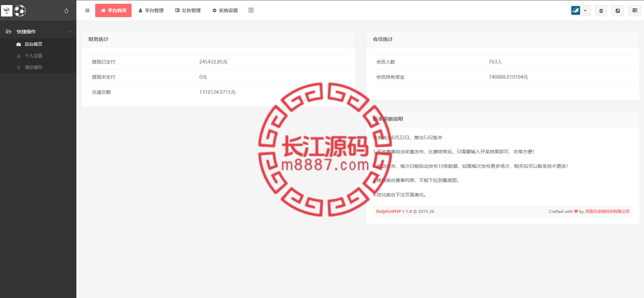The height and width of the screenshot is (298, 644).
Task: Open the 系统设置 menu
Action: click(225, 10)
